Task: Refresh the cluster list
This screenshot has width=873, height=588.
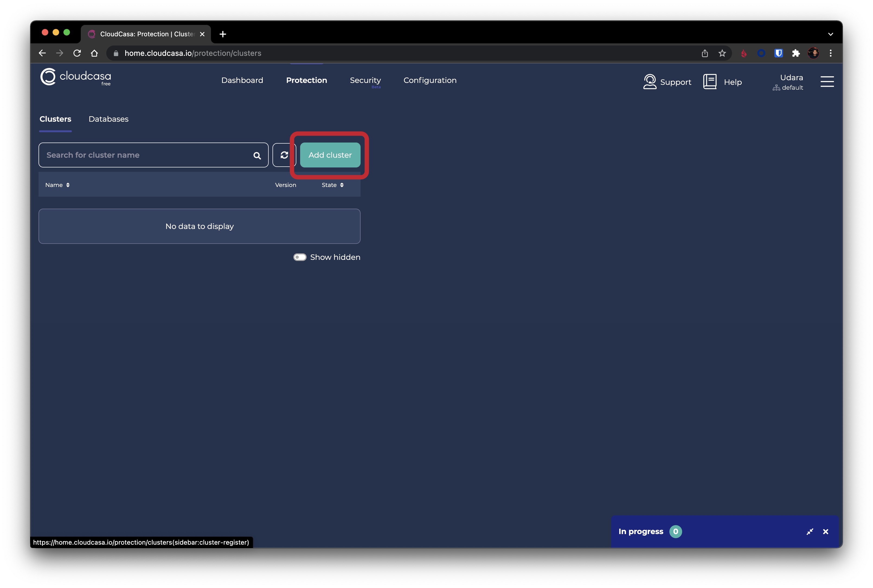Action: coord(284,155)
